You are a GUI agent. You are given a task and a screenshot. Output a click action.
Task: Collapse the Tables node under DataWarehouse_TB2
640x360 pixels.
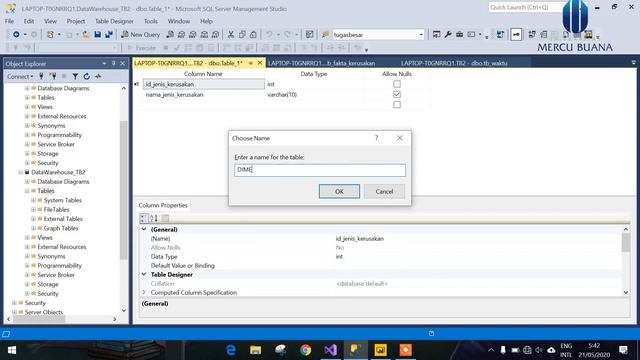pos(27,191)
